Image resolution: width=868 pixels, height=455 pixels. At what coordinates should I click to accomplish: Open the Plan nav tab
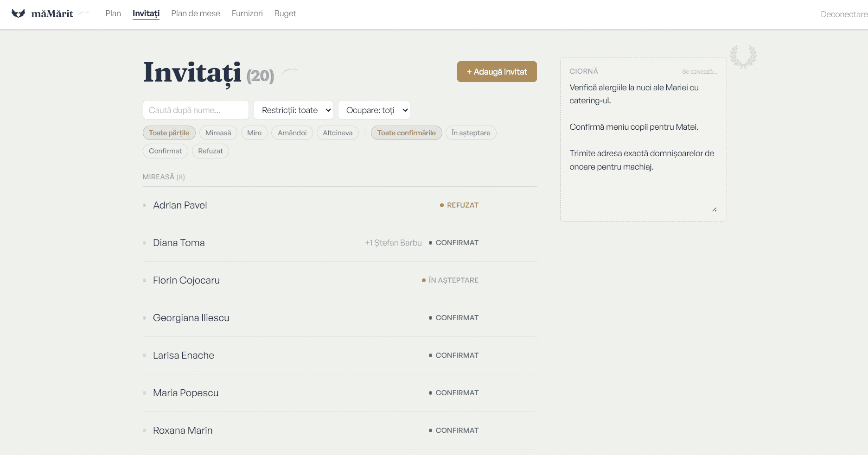tap(113, 13)
